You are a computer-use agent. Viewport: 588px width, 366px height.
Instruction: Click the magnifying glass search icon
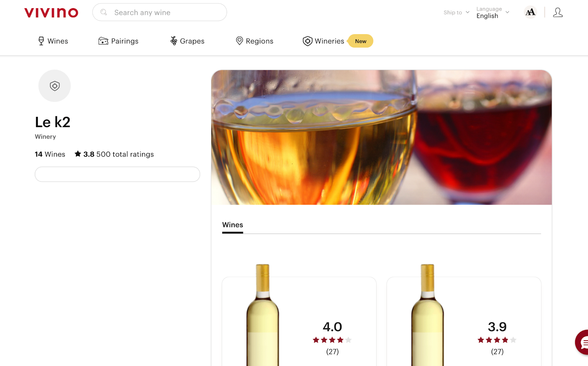tap(104, 12)
